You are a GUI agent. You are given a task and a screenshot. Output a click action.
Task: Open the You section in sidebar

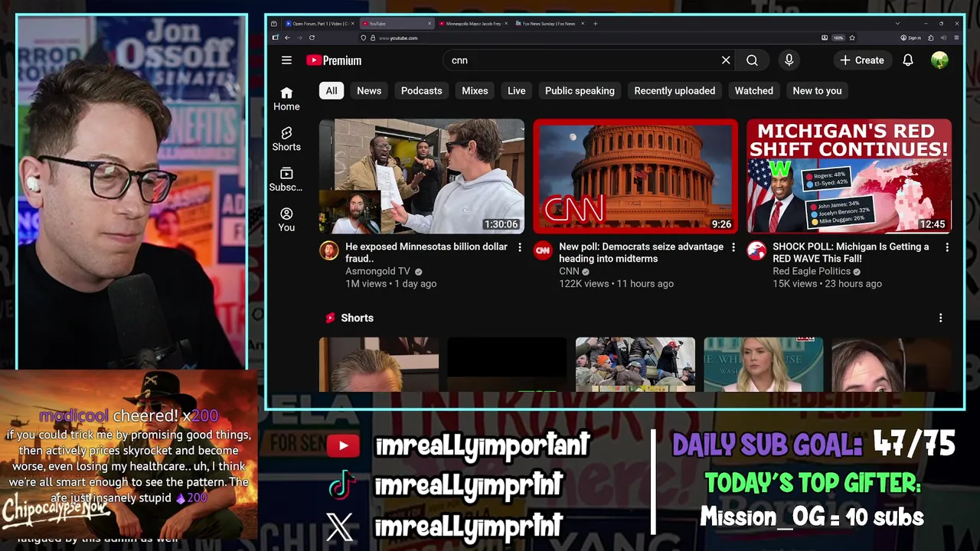point(286,220)
